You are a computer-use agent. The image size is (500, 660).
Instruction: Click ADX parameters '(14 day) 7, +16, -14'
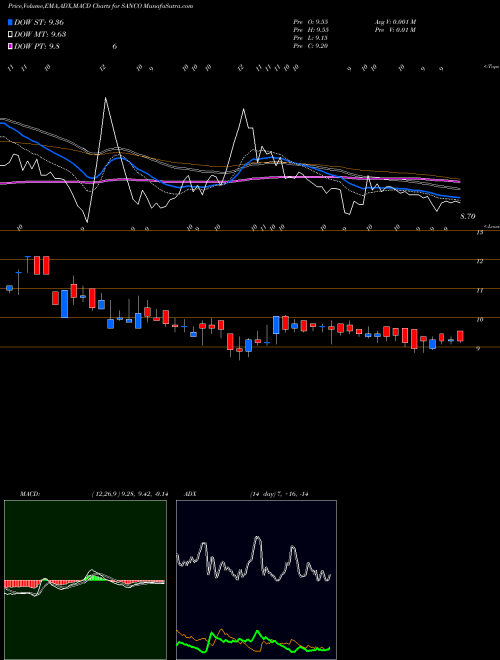(279, 494)
